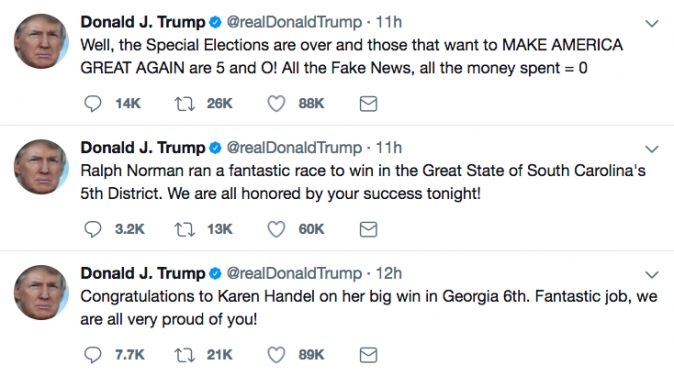Viewport: 674px width, 376px height.
Task: Open the Karen Handel tweet's chevron menu
Action: [652, 274]
